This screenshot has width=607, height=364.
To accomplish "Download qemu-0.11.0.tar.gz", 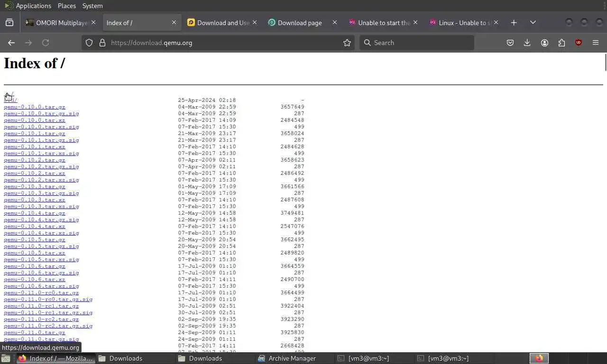I will tap(35, 333).
